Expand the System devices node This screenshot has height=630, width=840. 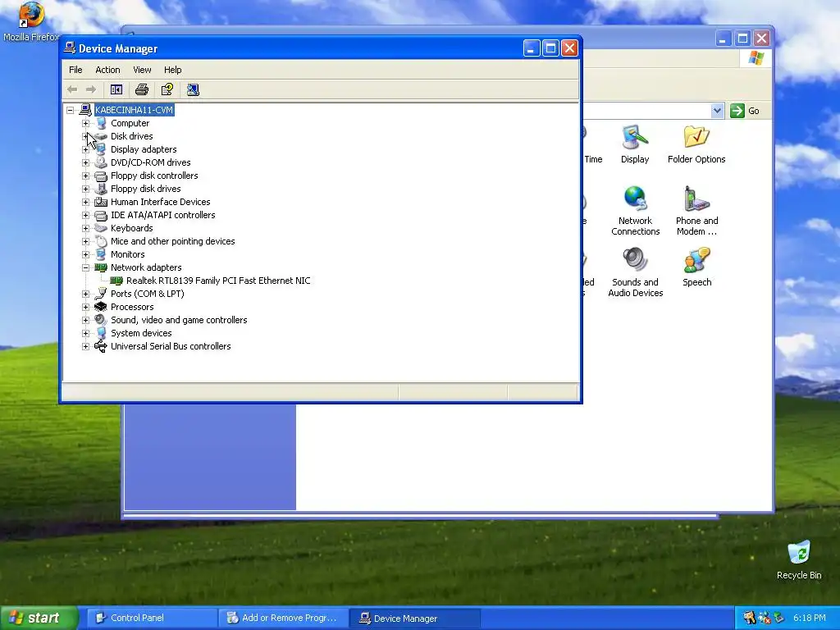85,333
